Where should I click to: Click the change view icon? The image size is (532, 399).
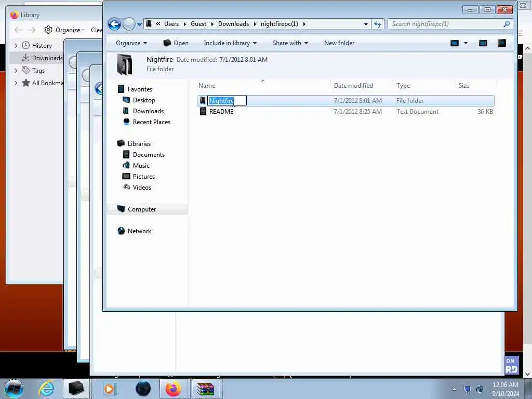(x=454, y=43)
